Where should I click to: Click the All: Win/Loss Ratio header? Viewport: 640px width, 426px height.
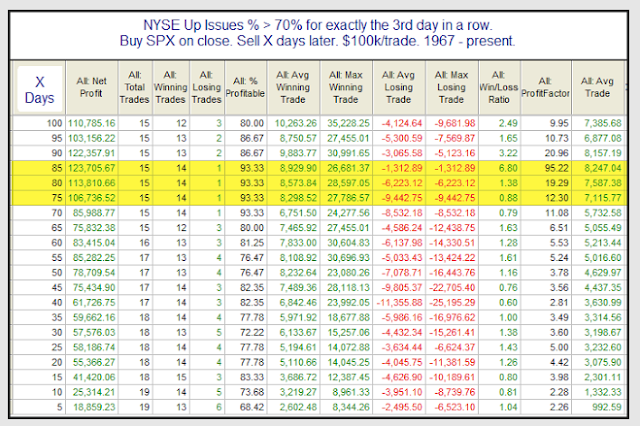point(499,88)
